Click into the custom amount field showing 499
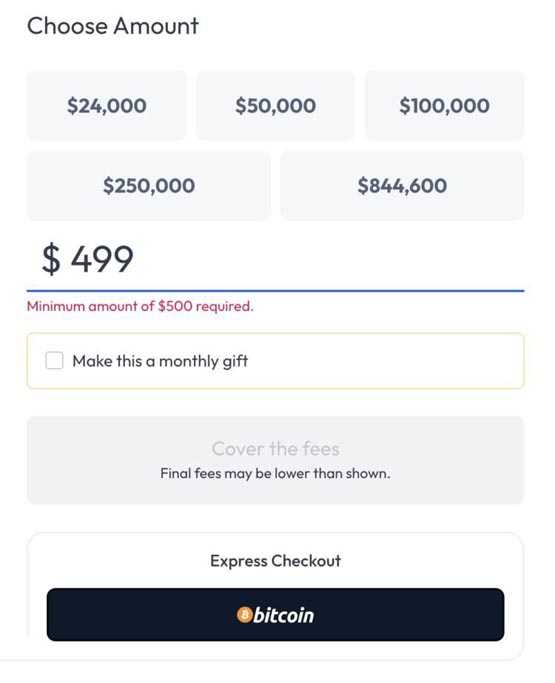The image size is (555, 683). 275,259
